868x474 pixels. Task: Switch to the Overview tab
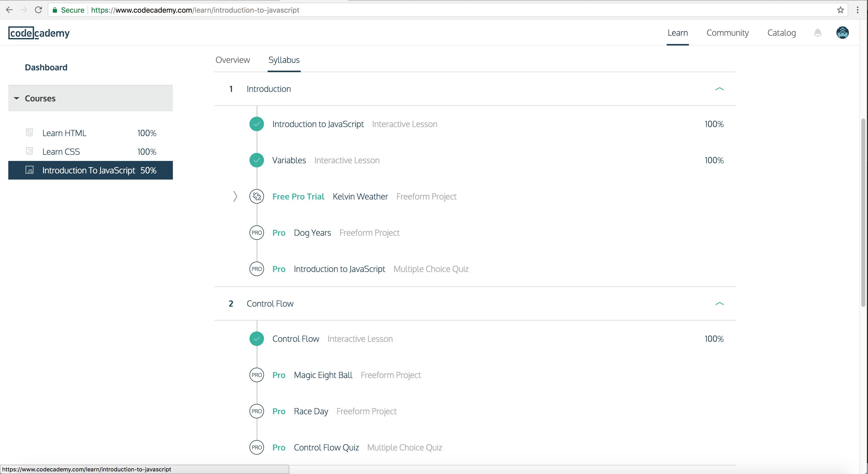tap(232, 60)
